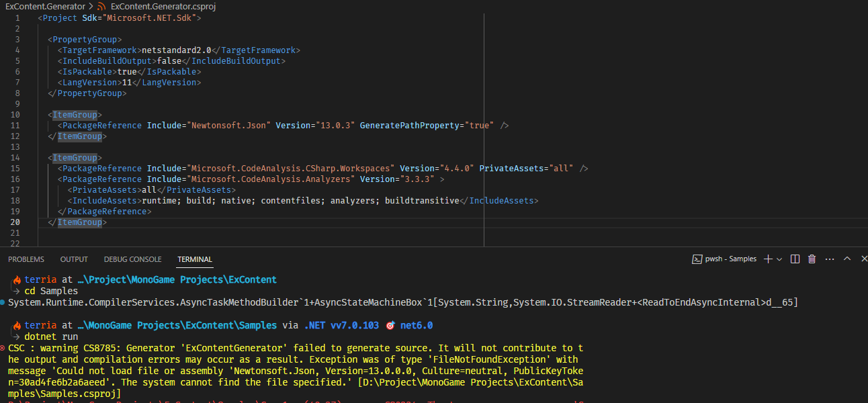Click the closing ItemGroup tag on line 20

pos(77,222)
